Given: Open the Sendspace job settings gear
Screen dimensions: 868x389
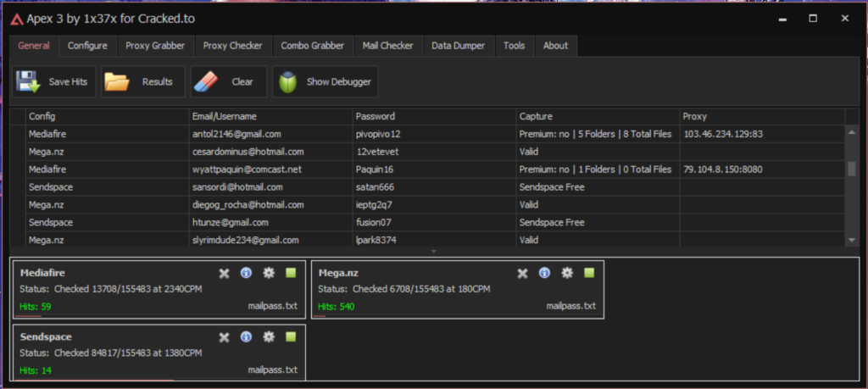Looking at the screenshot, I should tap(269, 337).
